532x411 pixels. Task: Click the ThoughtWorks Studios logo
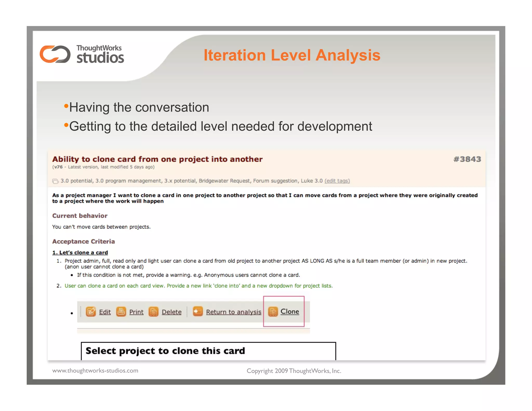point(82,54)
